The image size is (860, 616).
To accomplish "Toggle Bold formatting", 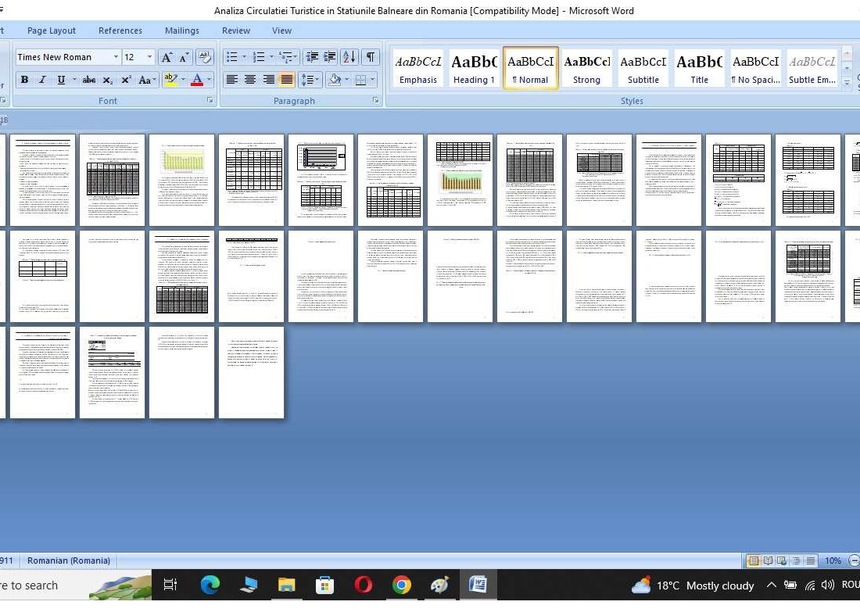I will (x=24, y=80).
